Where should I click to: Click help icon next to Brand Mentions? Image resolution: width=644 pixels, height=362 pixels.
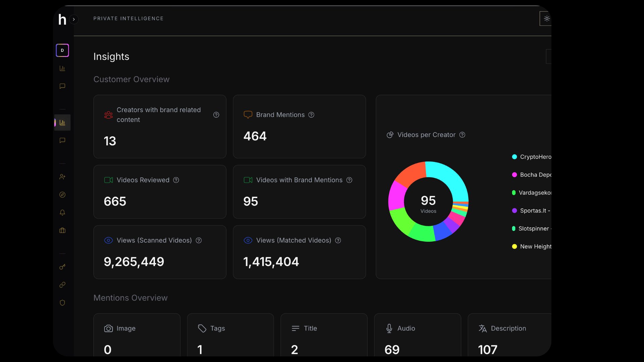coord(311,115)
